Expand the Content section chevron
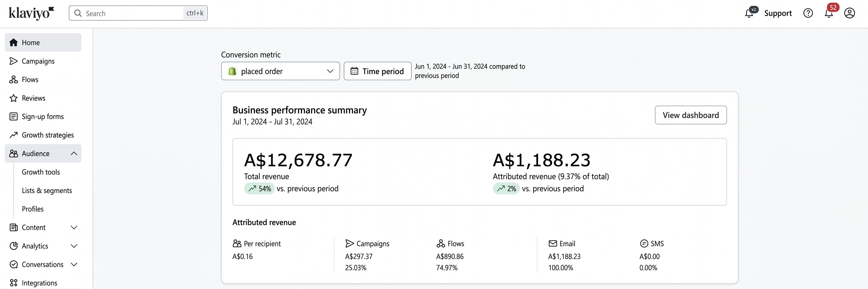 coord(74,227)
